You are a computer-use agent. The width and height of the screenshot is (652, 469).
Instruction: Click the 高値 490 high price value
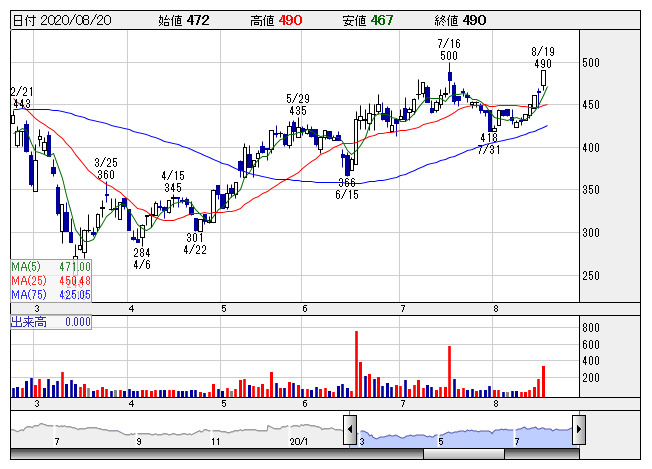pos(276,20)
